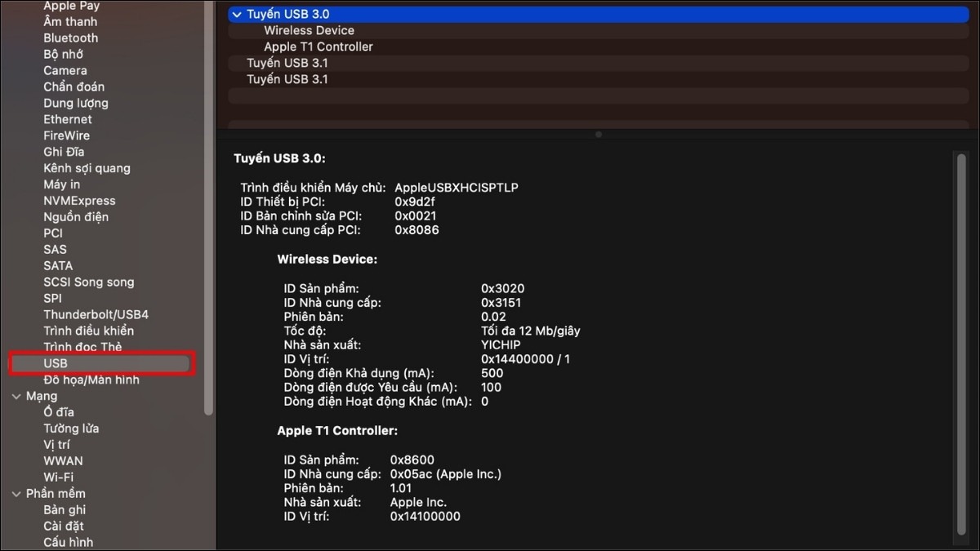Open Nguồn điện sidebar entry
Screen dimensions: 980x551
pyautogui.click(x=76, y=217)
